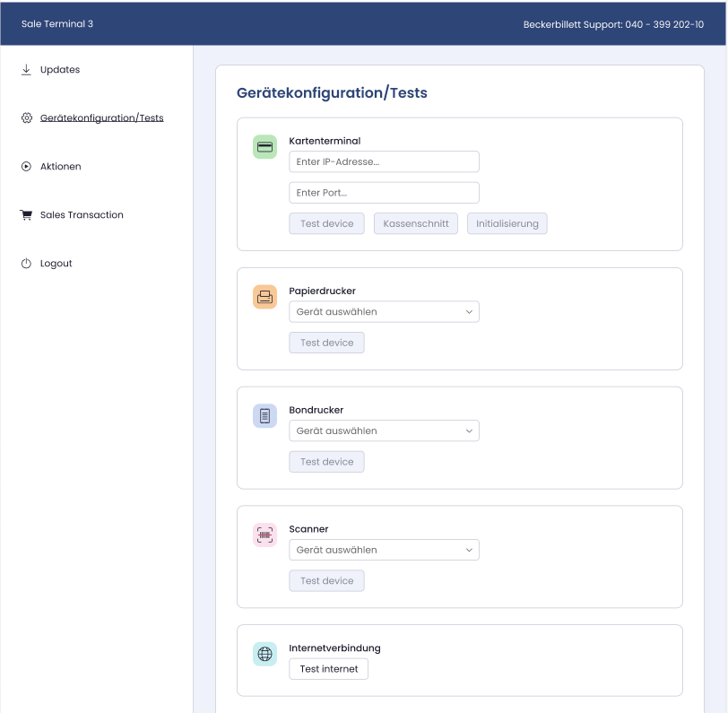
Task: Click the orange Papierdrucker printer icon
Action: pos(264,297)
